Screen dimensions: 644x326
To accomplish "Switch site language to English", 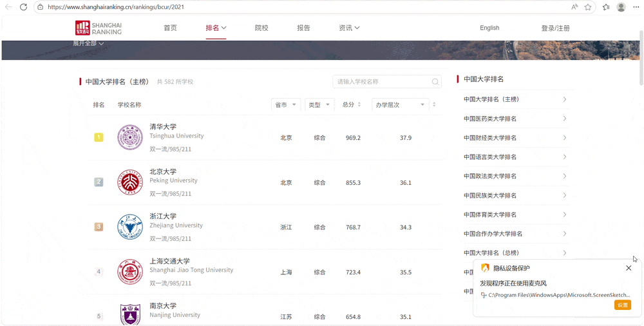I will coord(489,28).
